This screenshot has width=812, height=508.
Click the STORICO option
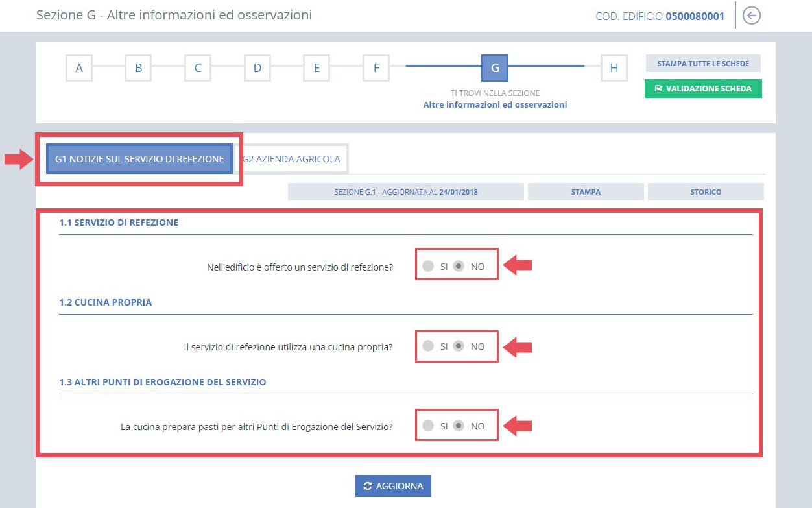point(706,191)
